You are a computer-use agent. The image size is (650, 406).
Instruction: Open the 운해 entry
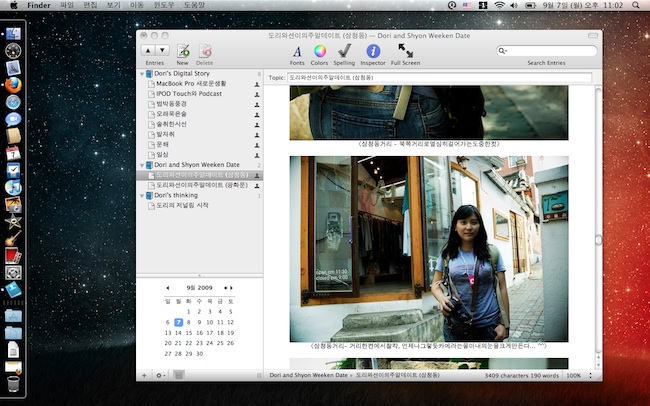(162, 144)
